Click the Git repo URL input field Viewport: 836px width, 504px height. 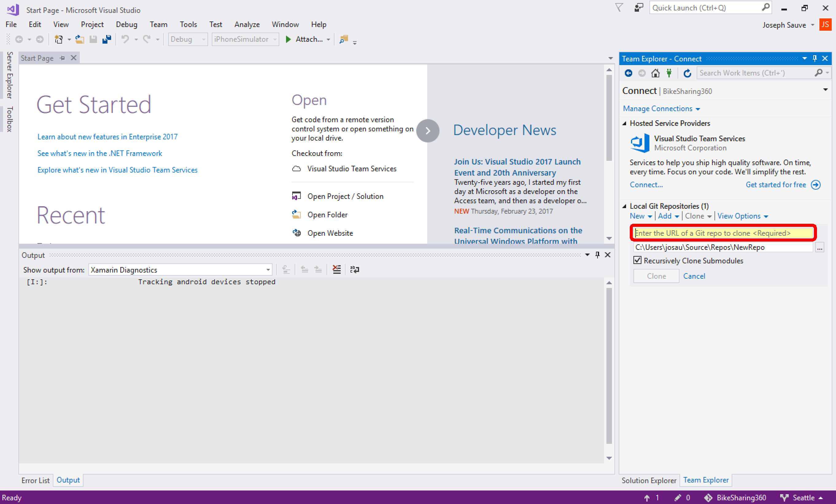click(x=723, y=233)
